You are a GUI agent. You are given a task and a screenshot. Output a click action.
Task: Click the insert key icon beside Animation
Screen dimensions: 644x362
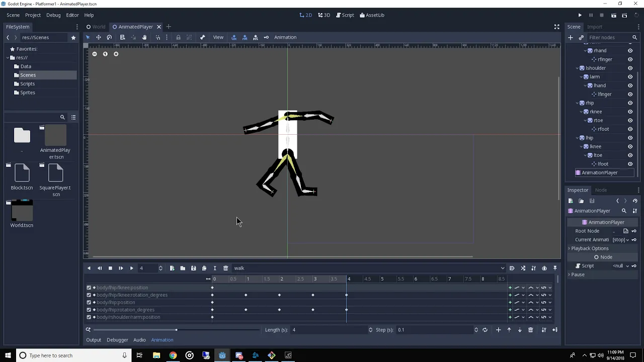(266, 37)
